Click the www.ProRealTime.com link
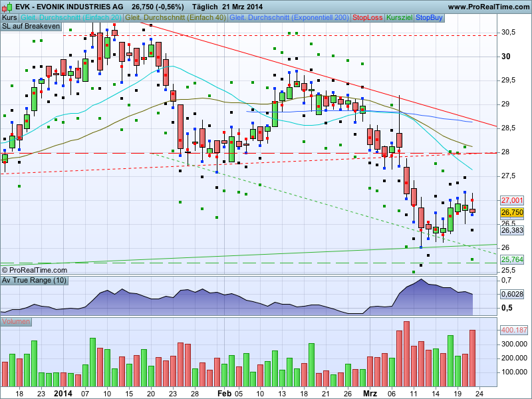This screenshot has height=399, width=532. (x=488, y=7)
